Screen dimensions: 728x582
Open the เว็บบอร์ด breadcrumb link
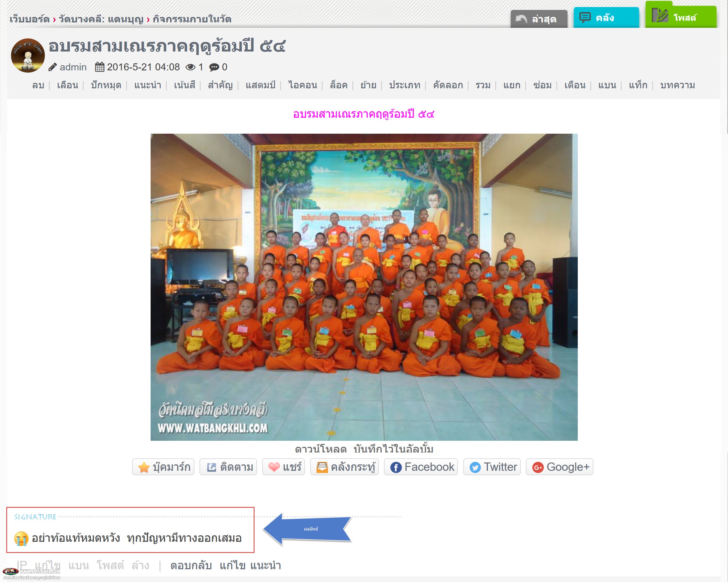[29, 19]
